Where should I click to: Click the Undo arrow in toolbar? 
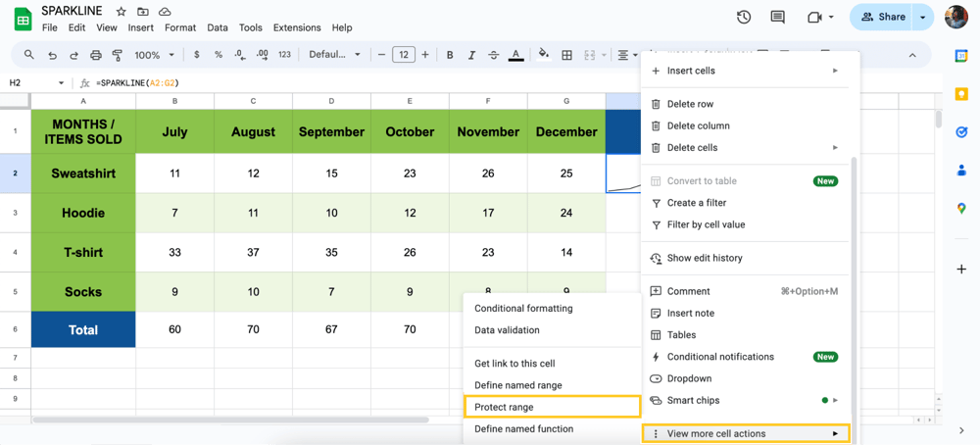click(52, 55)
